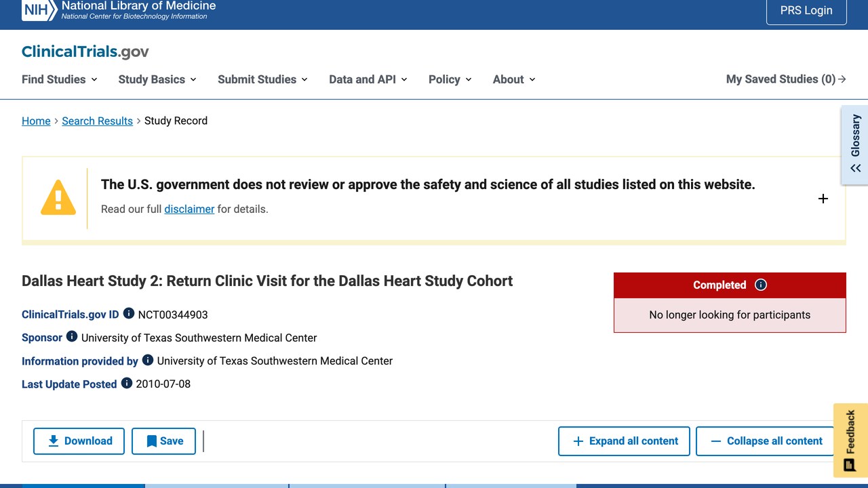Click the PRS Login button
This screenshot has height=488, width=868.
point(806,11)
